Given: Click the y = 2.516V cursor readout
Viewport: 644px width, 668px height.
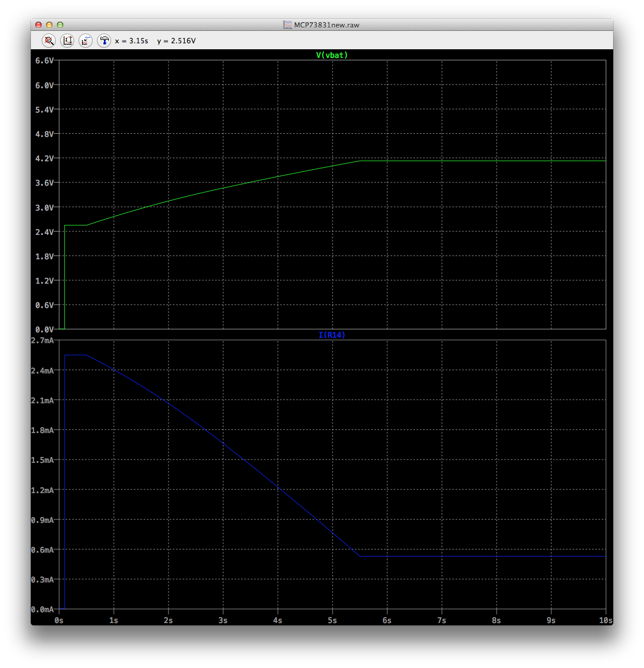Looking at the screenshot, I should click(177, 41).
